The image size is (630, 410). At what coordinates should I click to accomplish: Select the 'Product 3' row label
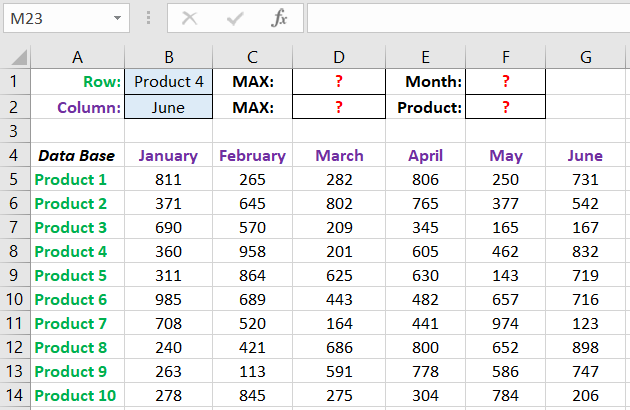(78, 228)
